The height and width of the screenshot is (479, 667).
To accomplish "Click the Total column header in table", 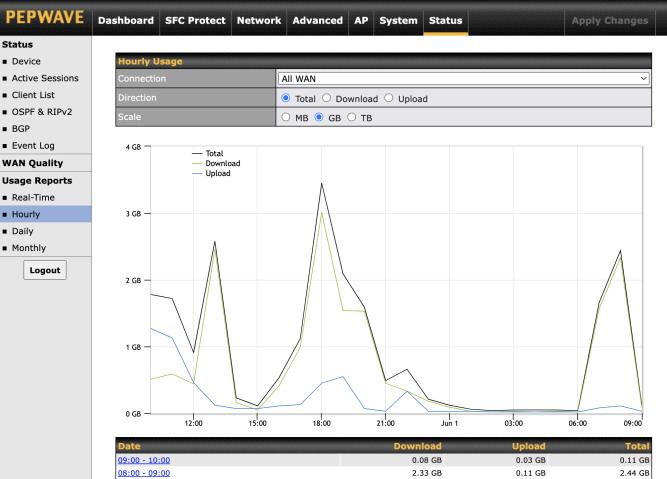I will 637,446.
